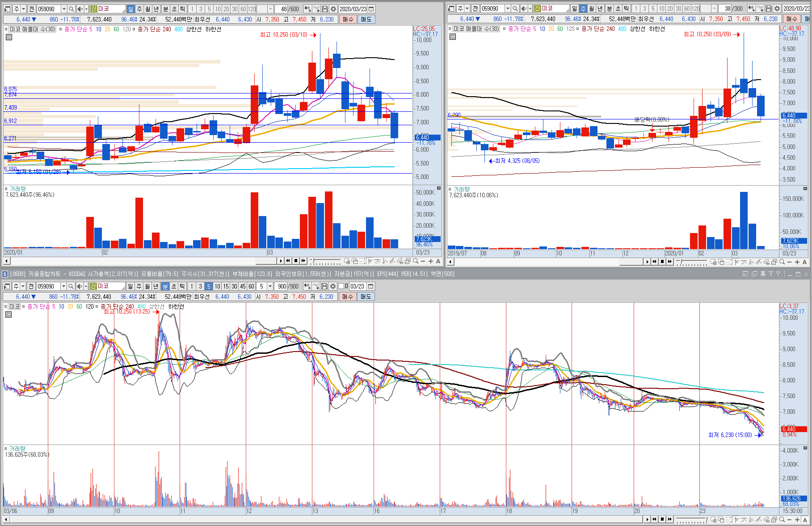Click the play button under the daily chart
Screen dimensions: 812x526
point(281,261)
